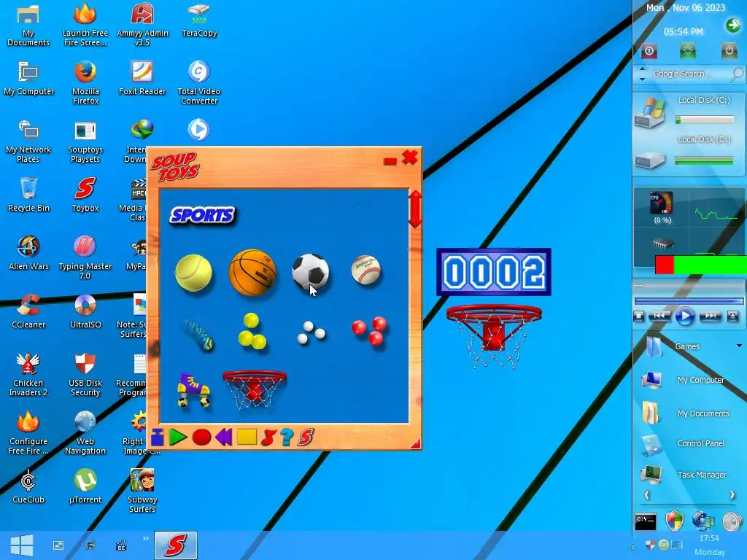This screenshot has height=560, width=747.
Task: Open Souptoys Playsets desktop icon
Action: [x=85, y=142]
